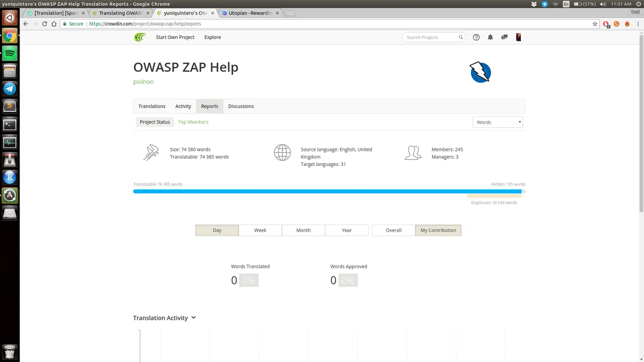Close the Utopian browser tab
This screenshot has height=362, width=644.
click(x=277, y=13)
